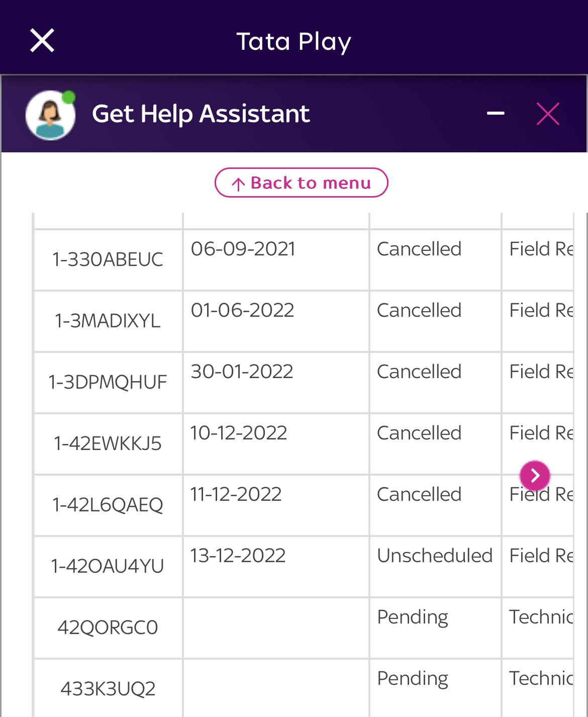Image resolution: width=588 pixels, height=717 pixels.
Task: Tap the pink right-arrow scroll button
Action: coord(535,475)
